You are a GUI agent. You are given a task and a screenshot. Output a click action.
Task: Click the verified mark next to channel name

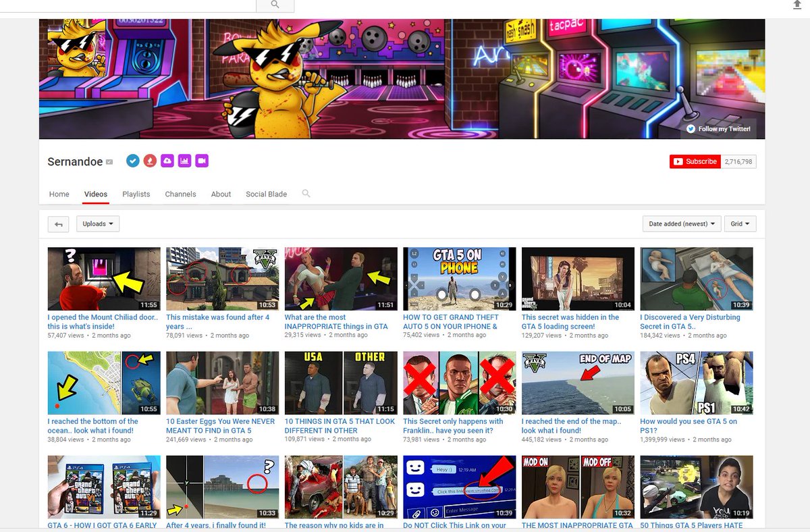(x=109, y=162)
